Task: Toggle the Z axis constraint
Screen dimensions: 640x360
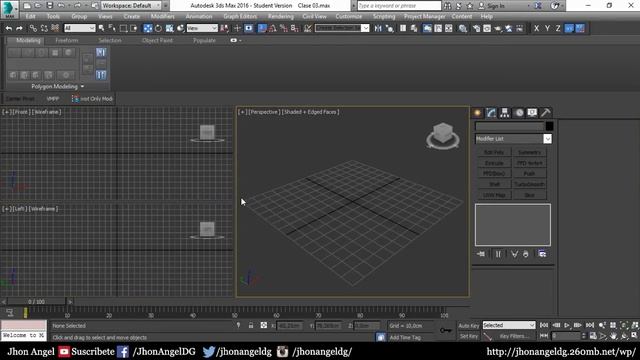Action: (558, 28)
